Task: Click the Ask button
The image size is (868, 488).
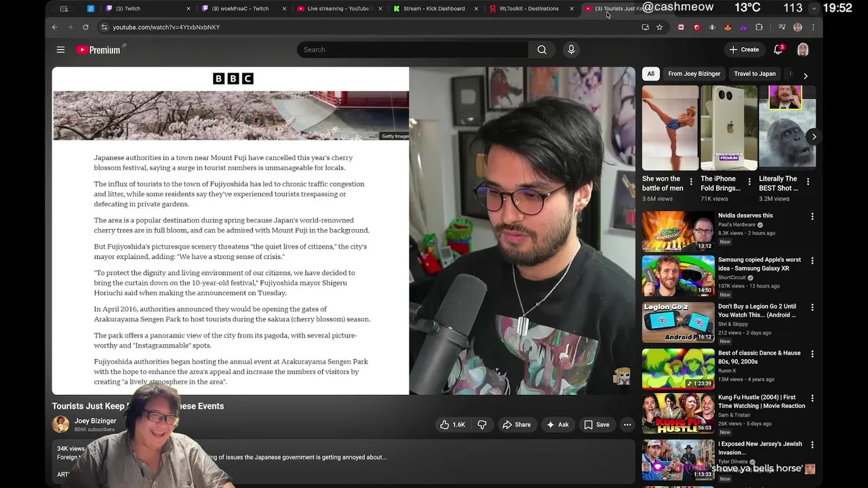Action: pos(557,425)
